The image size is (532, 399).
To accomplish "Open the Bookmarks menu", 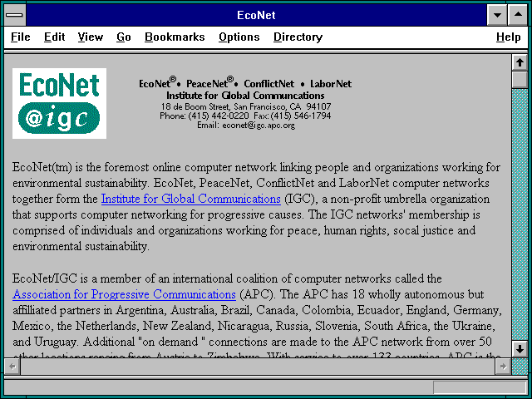I will pyautogui.click(x=175, y=37).
